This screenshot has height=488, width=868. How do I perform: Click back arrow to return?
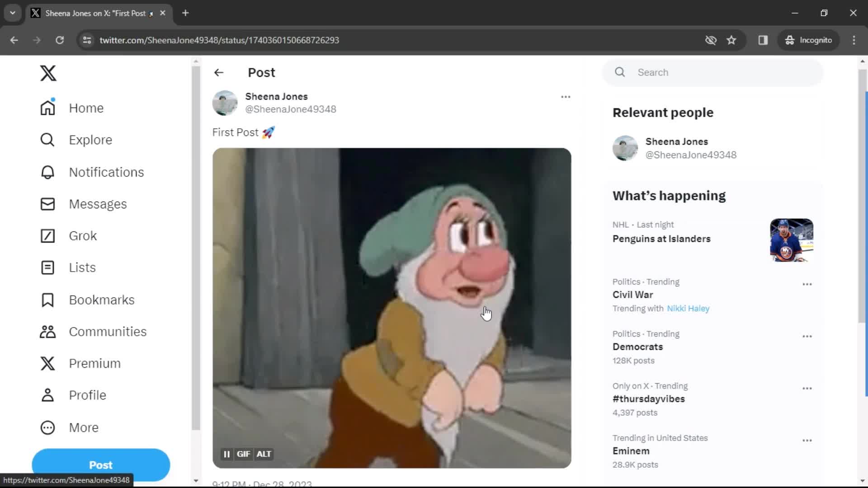(219, 72)
